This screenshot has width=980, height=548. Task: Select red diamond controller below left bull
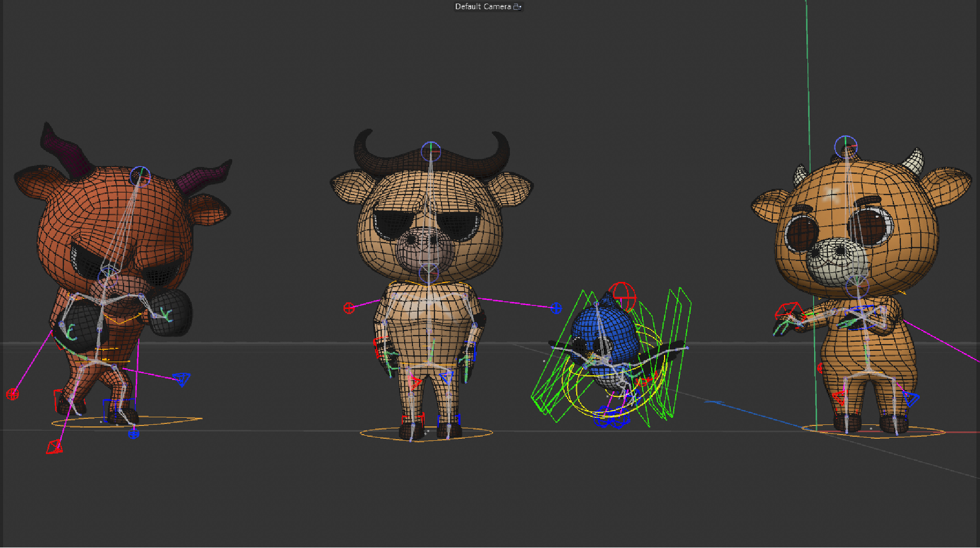pos(54,447)
